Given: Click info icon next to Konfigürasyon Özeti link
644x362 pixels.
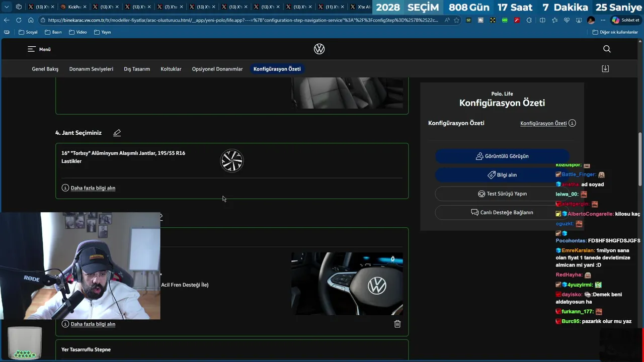Looking at the screenshot, I should (572, 123).
